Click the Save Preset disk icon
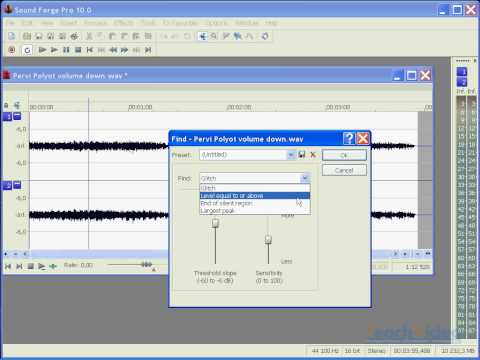The height and width of the screenshot is (360, 480). pyautogui.click(x=302, y=154)
